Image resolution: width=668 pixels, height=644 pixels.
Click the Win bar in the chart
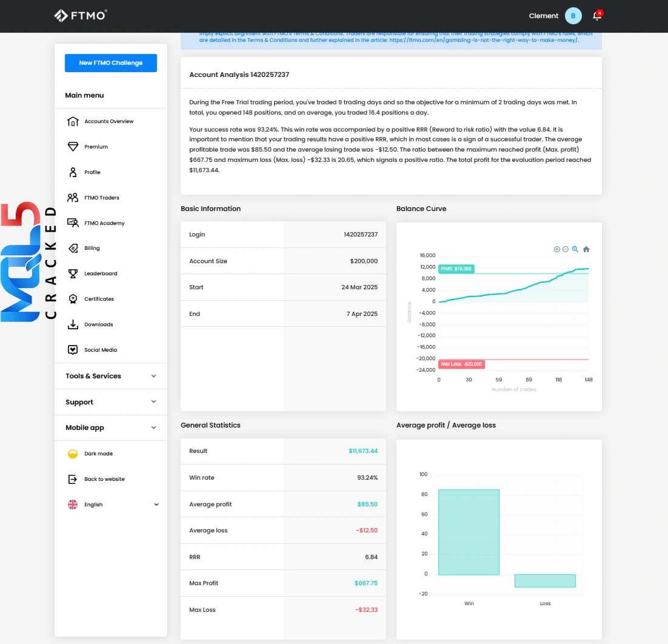point(469,532)
